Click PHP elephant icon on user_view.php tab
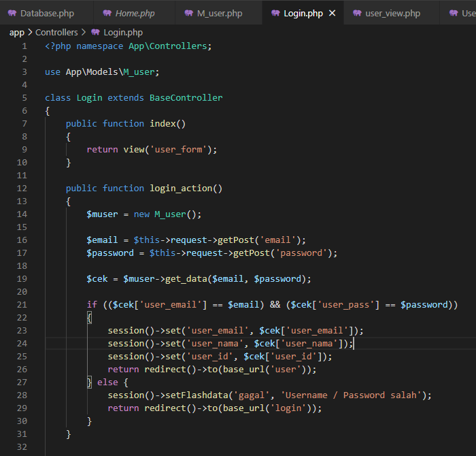Viewport: 476px width, 456px height. pos(357,13)
